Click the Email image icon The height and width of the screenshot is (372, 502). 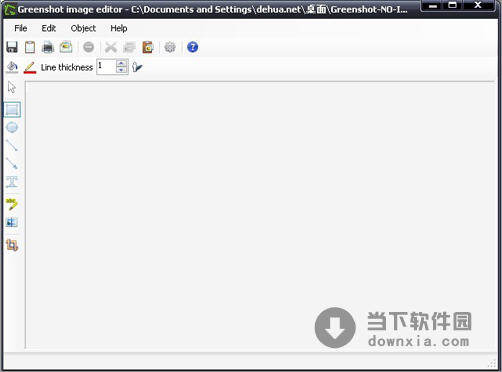66,47
